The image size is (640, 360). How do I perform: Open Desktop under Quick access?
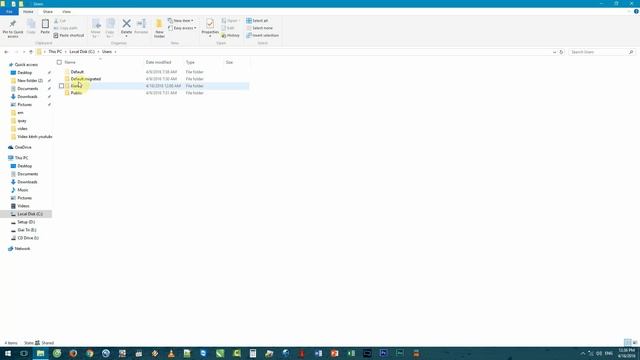(24, 73)
